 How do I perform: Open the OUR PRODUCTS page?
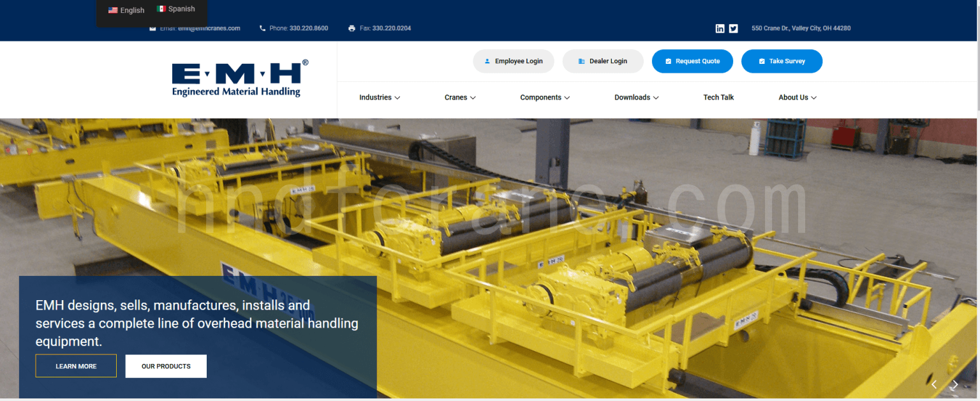point(166,366)
